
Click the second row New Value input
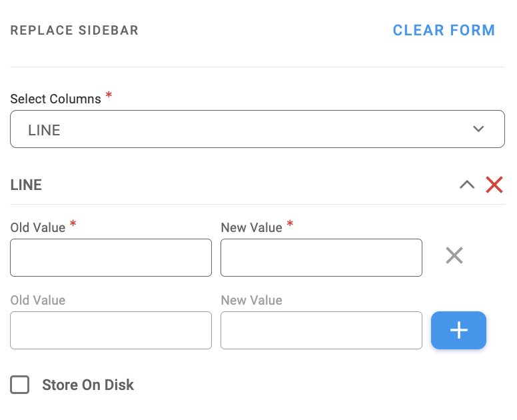pos(321,330)
